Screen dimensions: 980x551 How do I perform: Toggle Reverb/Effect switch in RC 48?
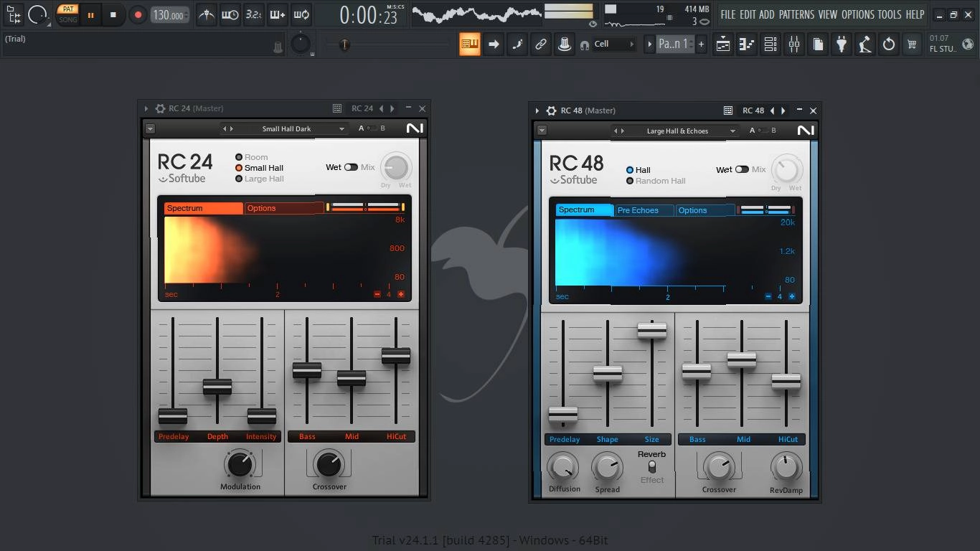(x=651, y=466)
